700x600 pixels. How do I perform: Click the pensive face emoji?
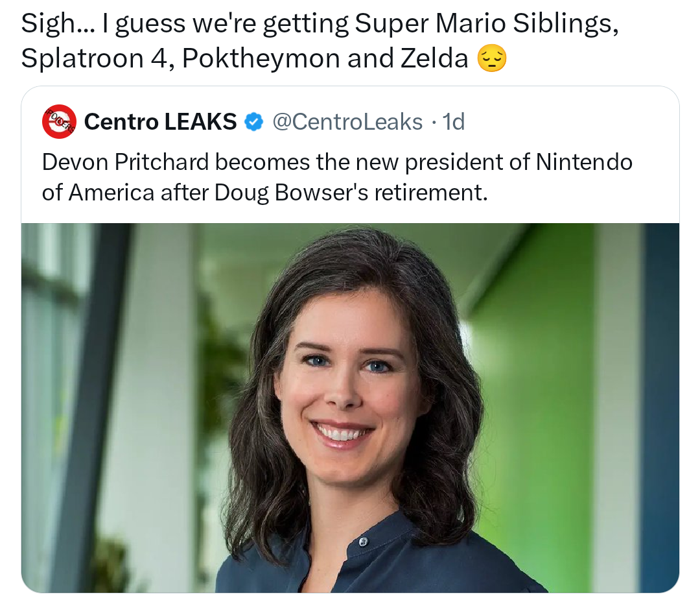pyautogui.click(x=491, y=60)
